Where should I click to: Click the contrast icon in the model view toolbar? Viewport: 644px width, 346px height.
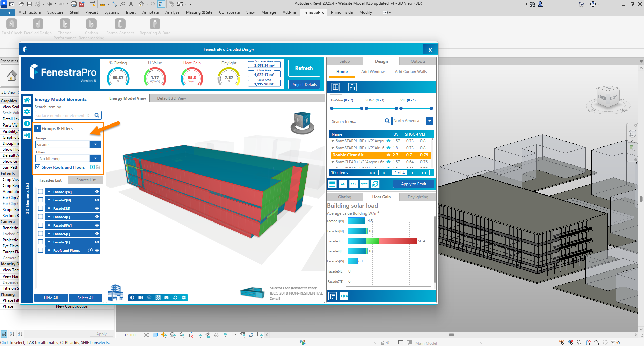click(x=132, y=298)
